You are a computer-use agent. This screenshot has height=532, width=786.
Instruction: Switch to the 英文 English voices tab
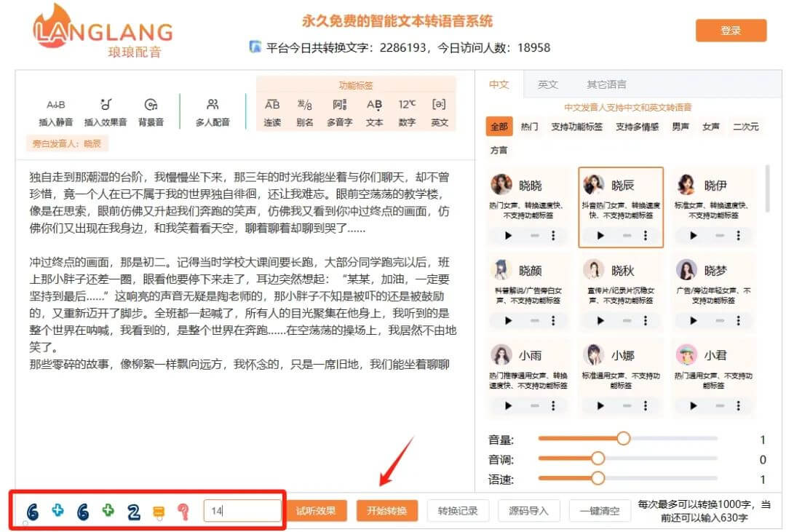tap(548, 84)
